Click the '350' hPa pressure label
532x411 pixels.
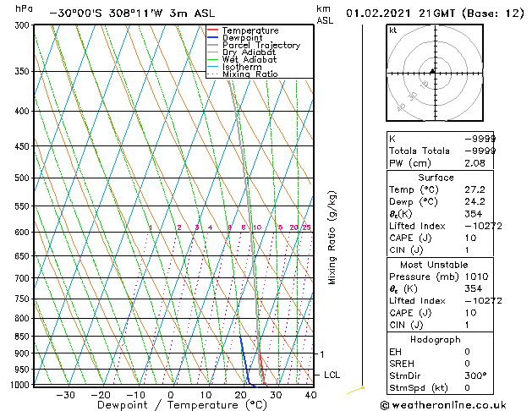24,72
